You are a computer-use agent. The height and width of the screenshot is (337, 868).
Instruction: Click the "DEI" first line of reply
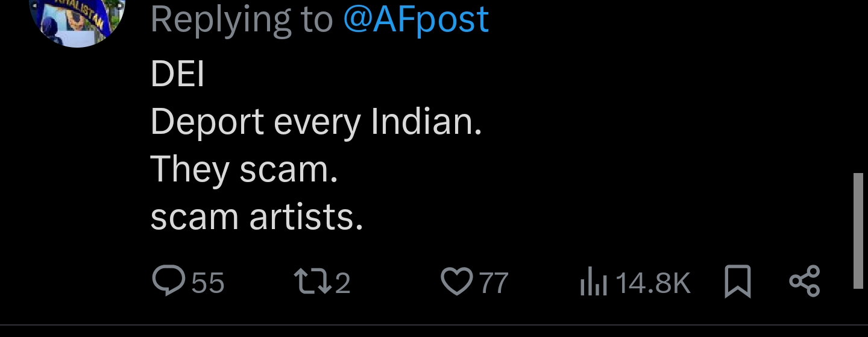177,75
